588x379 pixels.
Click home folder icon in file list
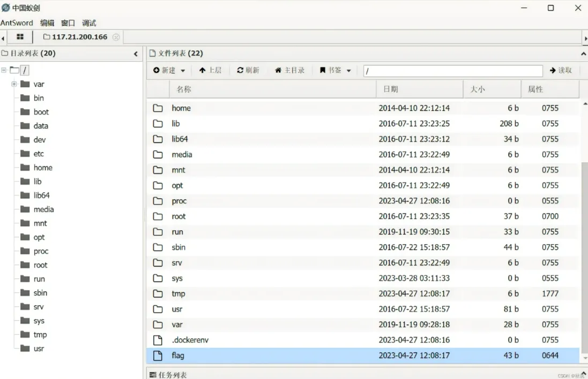[158, 108]
